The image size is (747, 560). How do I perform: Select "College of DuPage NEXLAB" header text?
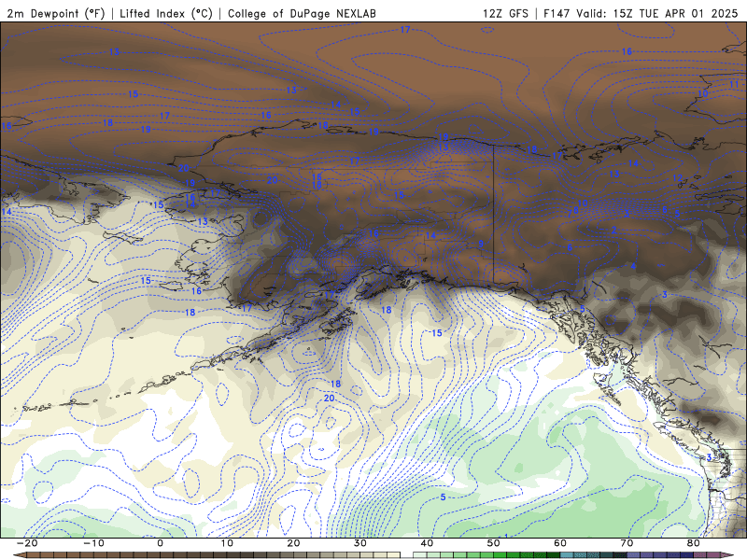click(x=302, y=13)
